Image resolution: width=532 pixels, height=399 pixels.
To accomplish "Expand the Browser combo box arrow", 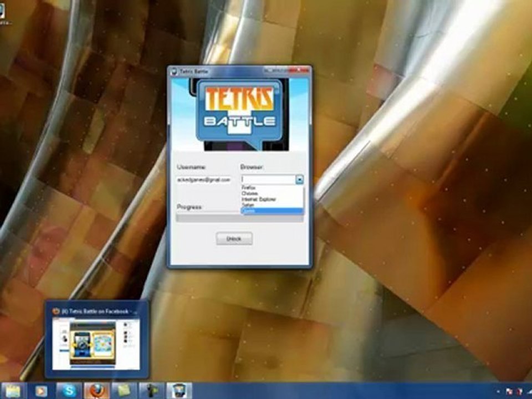I will [x=299, y=180].
